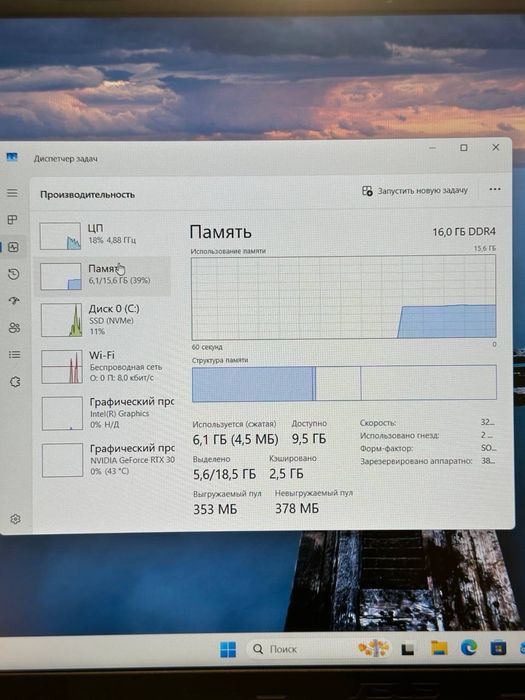Expand the hamburger navigation menu
The image size is (525, 700).
click(x=12, y=193)
